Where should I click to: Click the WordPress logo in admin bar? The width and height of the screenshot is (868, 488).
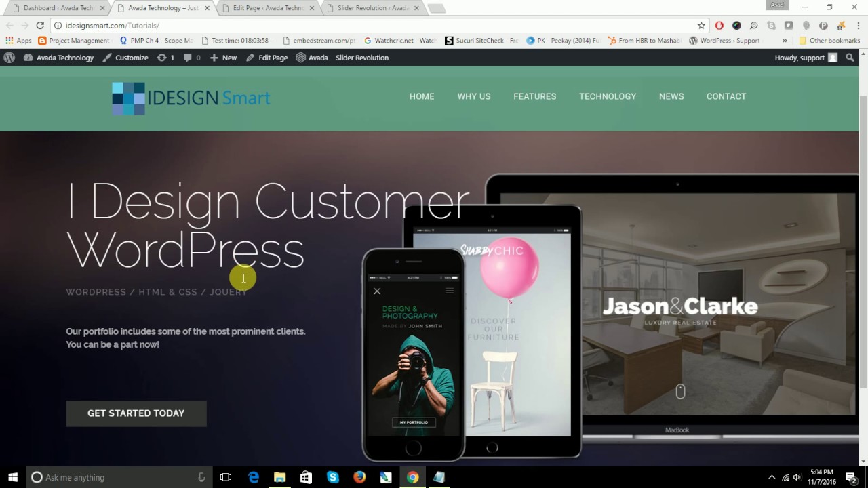click(x=9, y=58)
